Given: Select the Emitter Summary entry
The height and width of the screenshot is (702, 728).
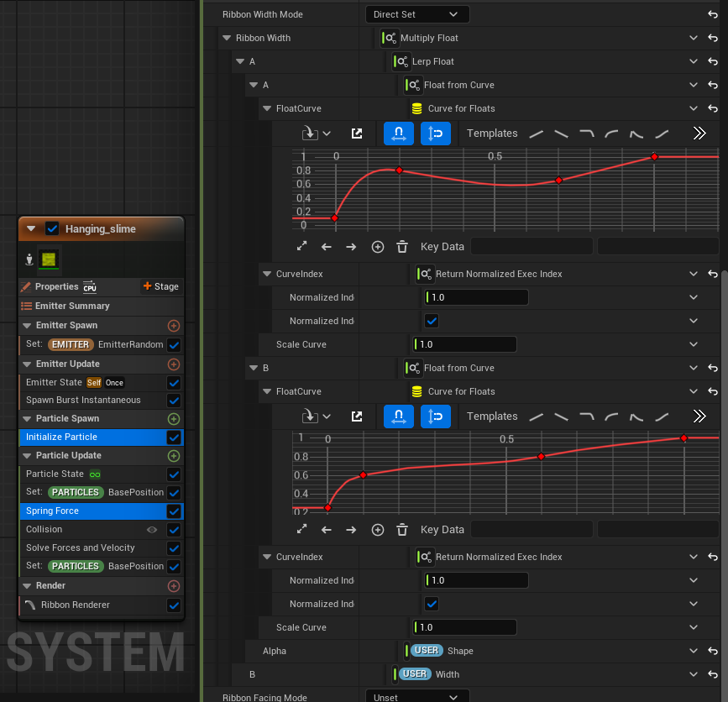Looking at the screenshot, I should [x=71, y=306].
